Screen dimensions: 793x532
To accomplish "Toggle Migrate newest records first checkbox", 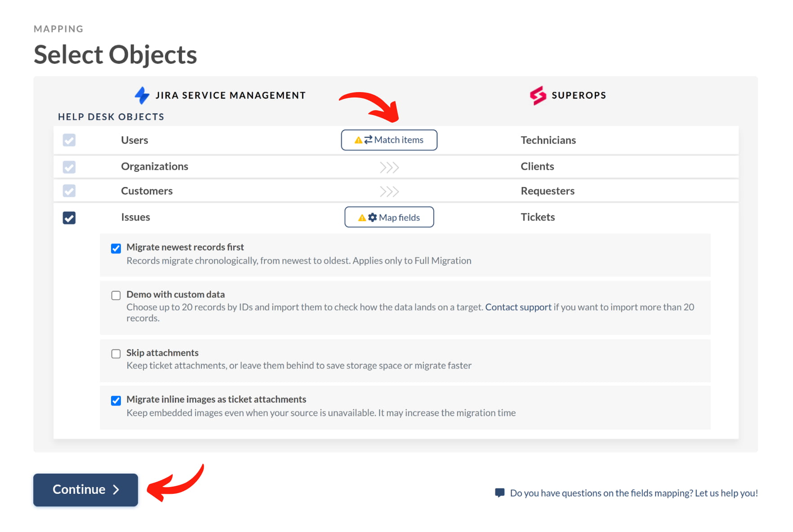I will [x=116, y=248].
